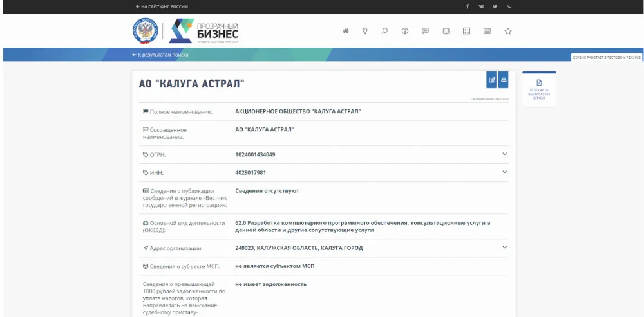Image resolution: width=644 pixels, height=317 pixels.
Task: Select the INN number 4029017981
Action: click(x=251, y=173)
